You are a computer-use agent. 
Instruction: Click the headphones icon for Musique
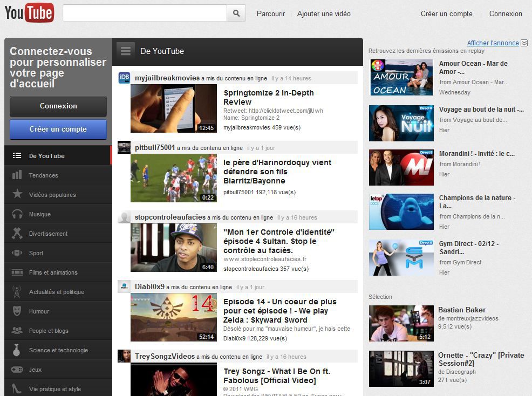coord(17,214)
